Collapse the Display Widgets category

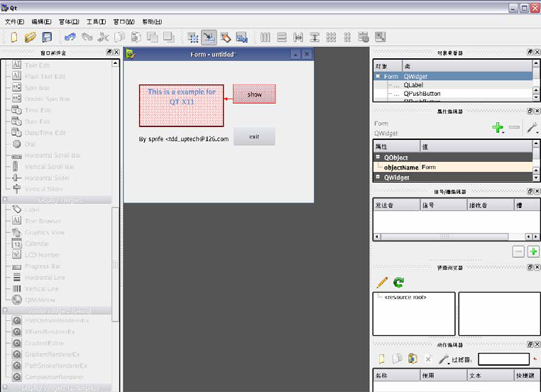click(x=6, y=200)
